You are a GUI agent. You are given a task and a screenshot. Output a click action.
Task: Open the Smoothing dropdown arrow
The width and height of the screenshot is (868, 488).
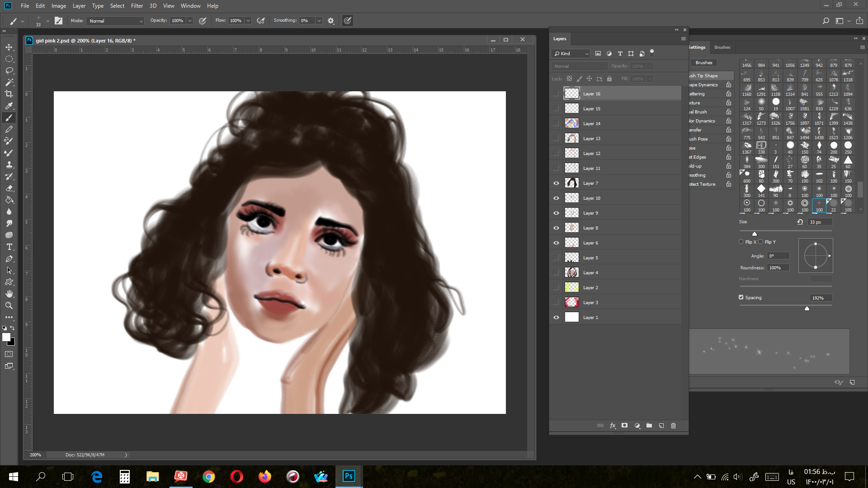coord(319,21)
